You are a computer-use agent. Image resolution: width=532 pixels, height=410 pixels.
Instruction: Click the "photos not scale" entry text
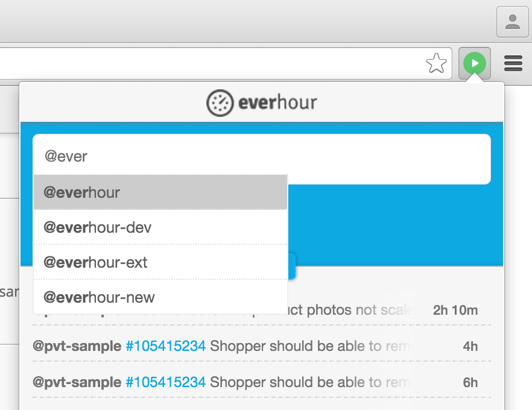click(359, 310)
